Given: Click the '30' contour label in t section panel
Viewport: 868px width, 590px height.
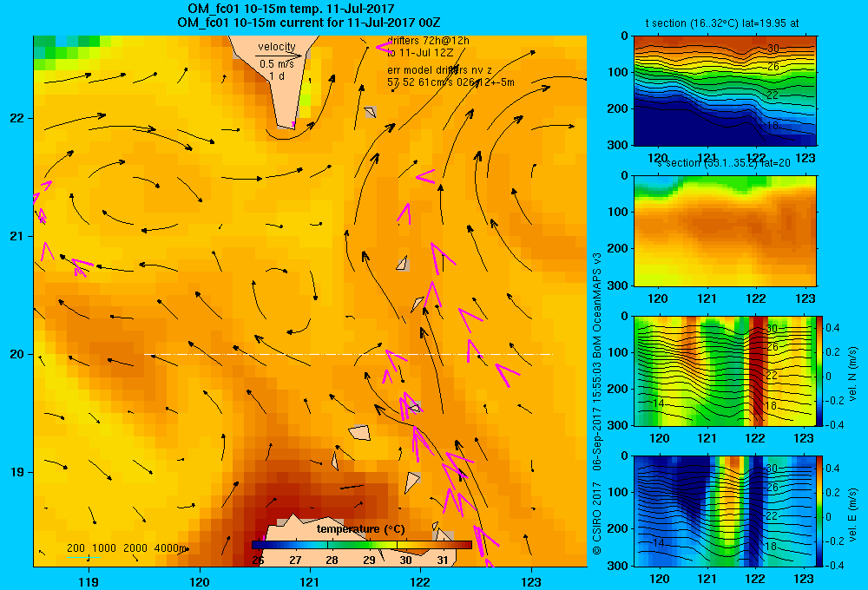Looking at the screenshot, I should point(773,48).
